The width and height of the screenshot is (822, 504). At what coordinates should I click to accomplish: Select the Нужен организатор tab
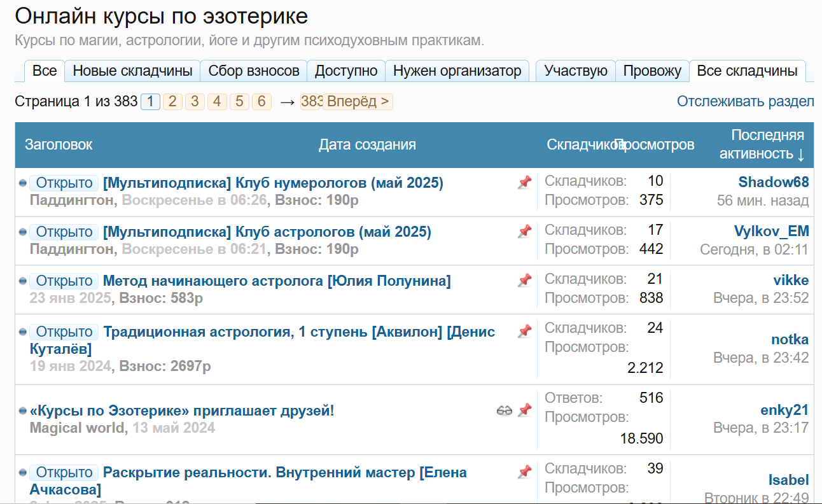point(457,71)
